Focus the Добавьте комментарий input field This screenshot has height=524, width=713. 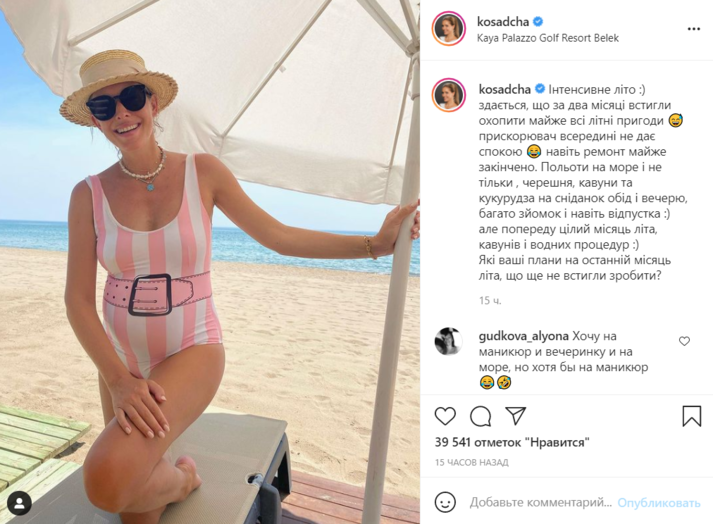(541, 503)
